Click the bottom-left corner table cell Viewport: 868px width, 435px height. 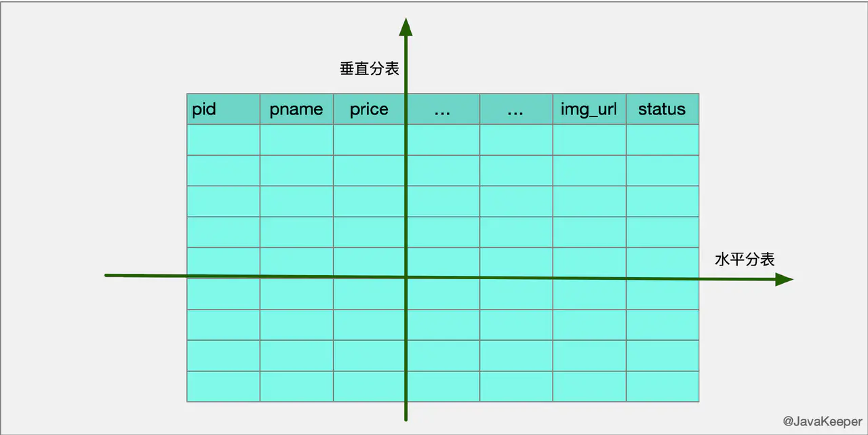tap(222, 386)
